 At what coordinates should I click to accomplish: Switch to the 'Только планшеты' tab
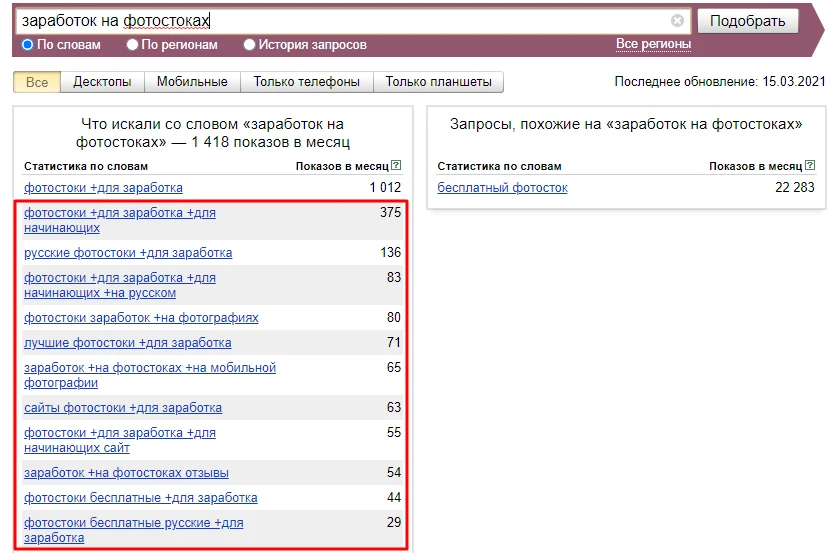[x=438, y=82]
